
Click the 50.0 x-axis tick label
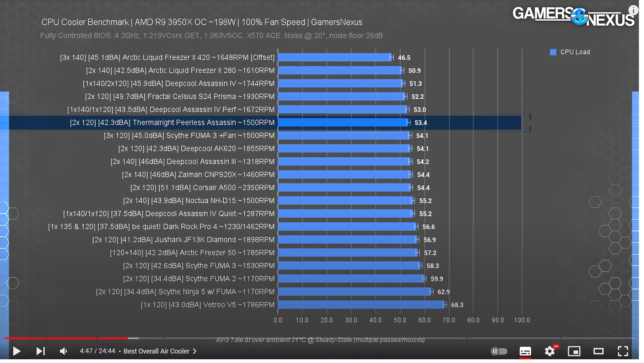click(400, 320)
